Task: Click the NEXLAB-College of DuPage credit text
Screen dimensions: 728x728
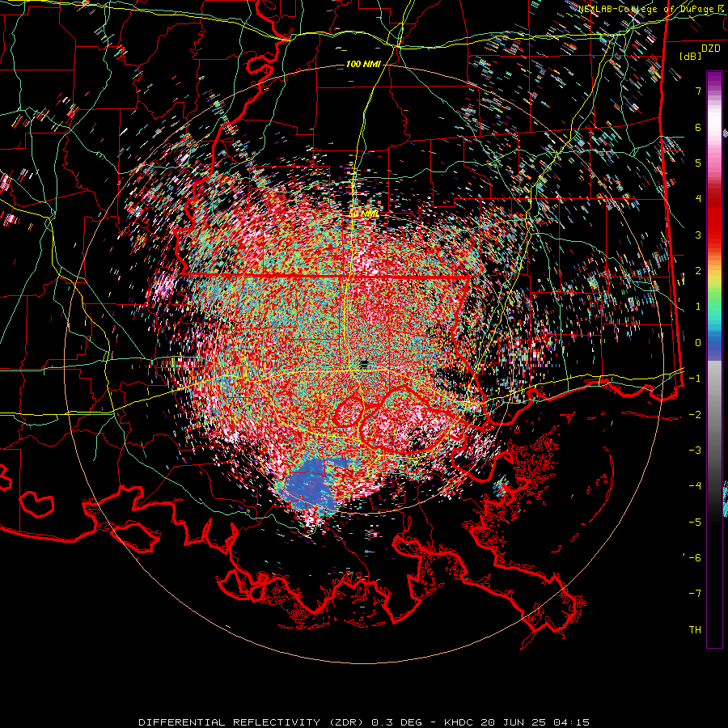Action: (x=652, y=9)
